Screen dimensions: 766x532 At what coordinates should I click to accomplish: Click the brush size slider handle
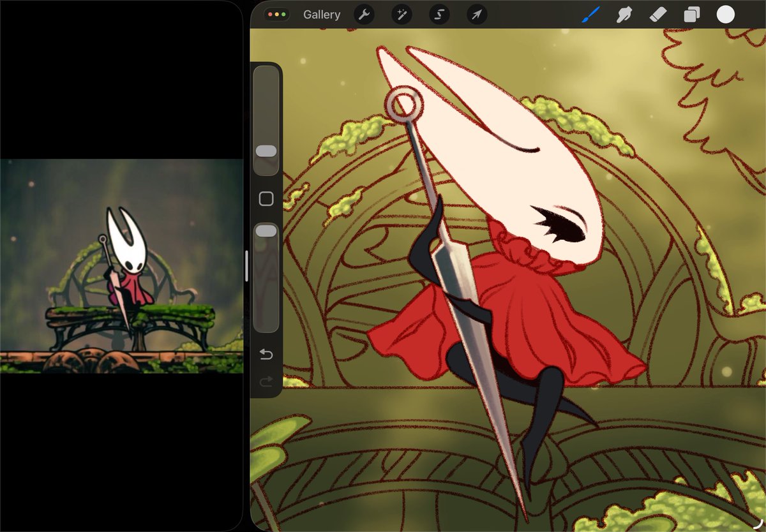[266, 151]
